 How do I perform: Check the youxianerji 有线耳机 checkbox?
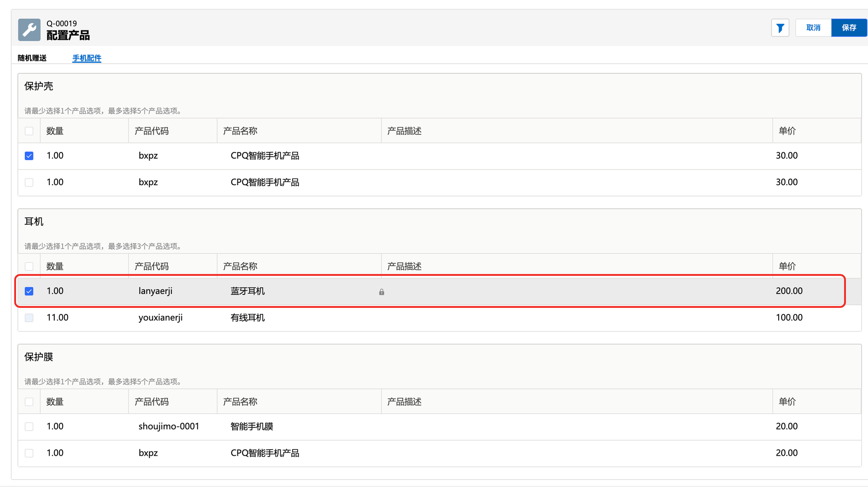click(29, 318)
